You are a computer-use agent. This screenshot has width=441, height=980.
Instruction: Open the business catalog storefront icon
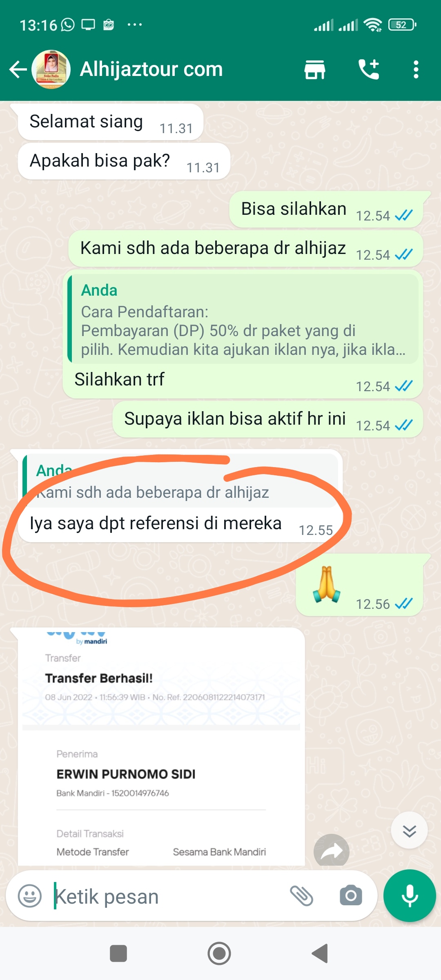pyautogui.click(x=315, y=69)
